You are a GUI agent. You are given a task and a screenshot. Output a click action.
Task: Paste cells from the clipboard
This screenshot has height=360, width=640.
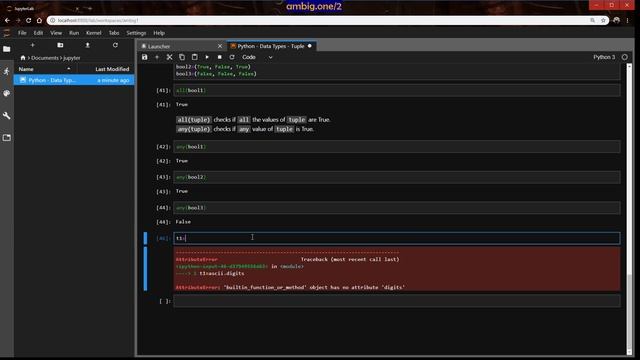point(195,57)
